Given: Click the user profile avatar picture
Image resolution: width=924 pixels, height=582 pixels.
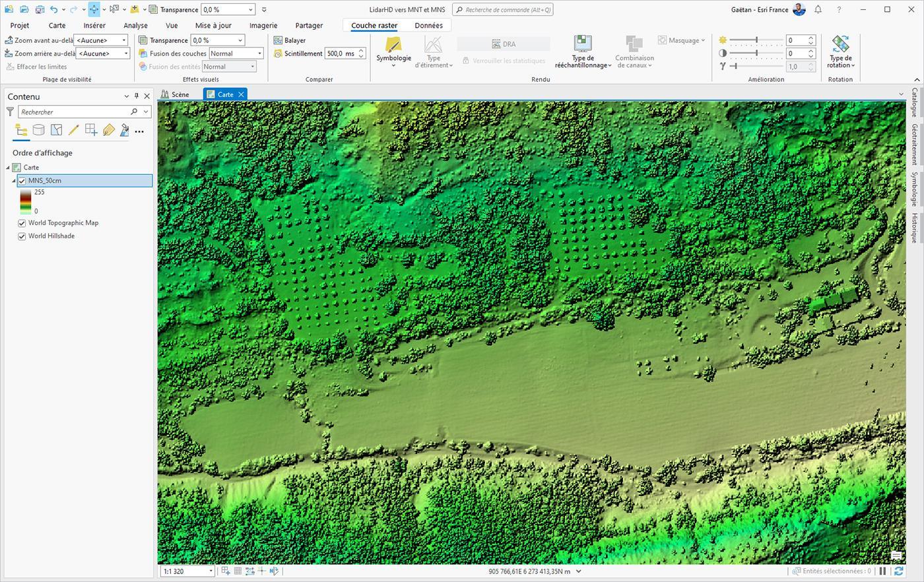Looking at the screenshot, I should (799, 10).
